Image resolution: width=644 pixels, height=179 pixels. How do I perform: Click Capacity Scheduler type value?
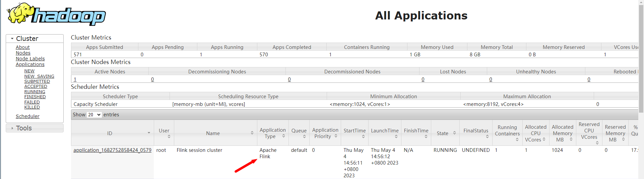[95, 104]
